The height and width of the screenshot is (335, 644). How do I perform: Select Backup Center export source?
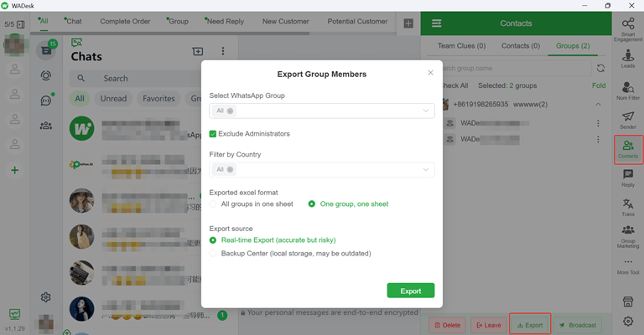click(290, 254)
